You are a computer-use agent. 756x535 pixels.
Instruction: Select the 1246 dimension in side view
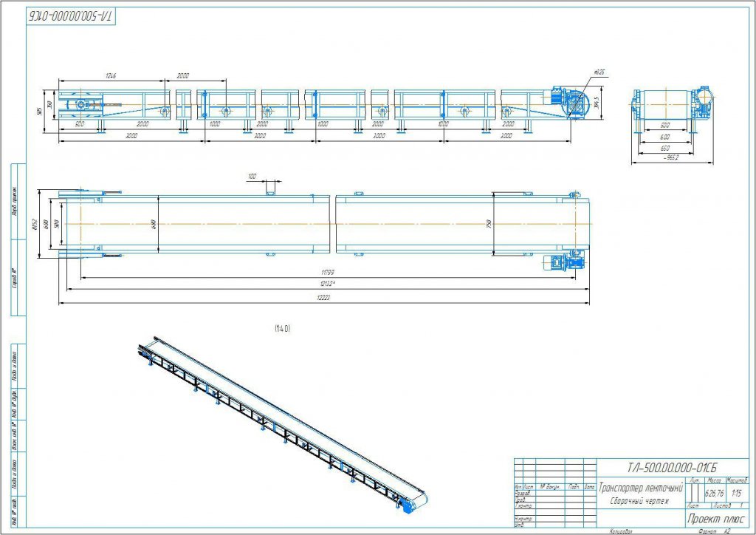pyautogui.click(x=112, y=76)
